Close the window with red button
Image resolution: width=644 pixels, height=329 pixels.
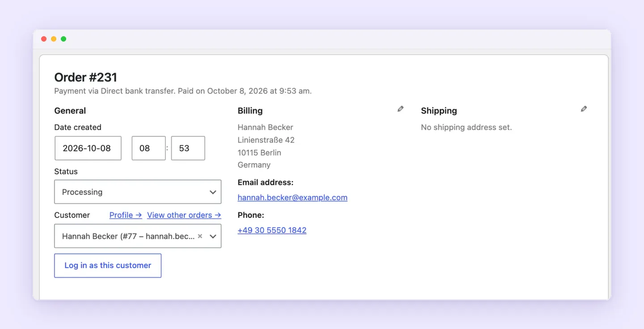pyautogui.click(x=44, y=39)
